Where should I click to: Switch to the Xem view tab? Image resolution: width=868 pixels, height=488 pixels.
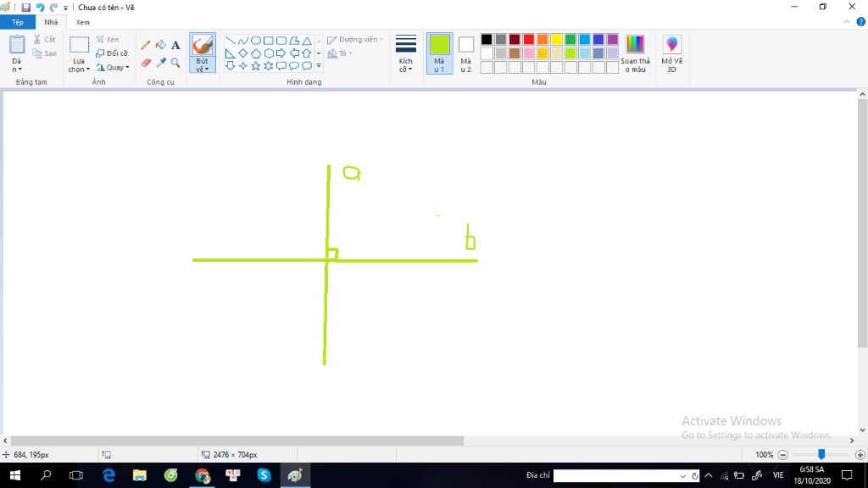[x=82, y=22]
